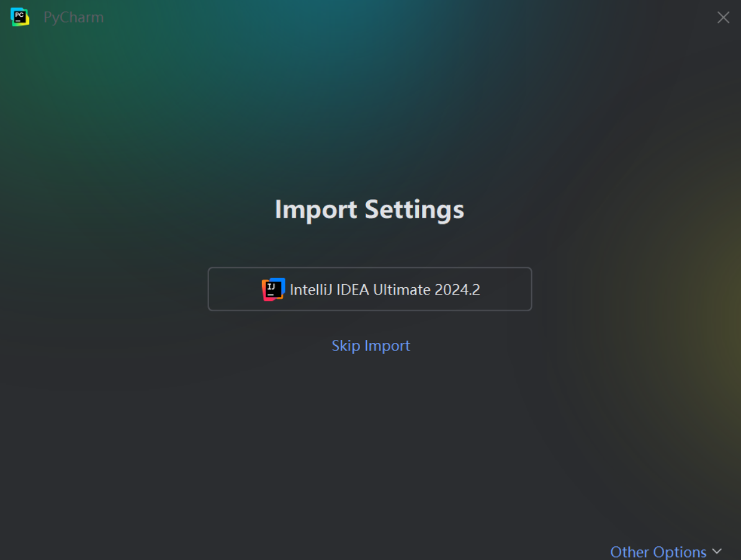Import settings from IntelliJ IDEA Ultimate 2024.2

pyautogui.click(x=370, y=289)
